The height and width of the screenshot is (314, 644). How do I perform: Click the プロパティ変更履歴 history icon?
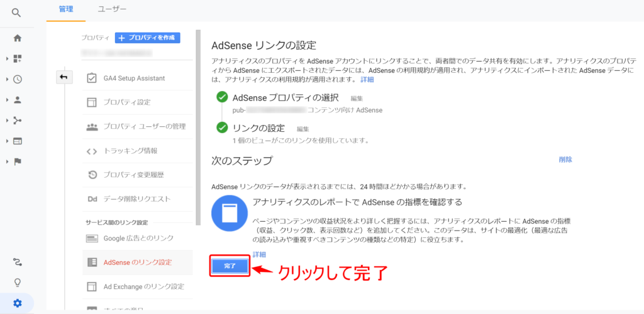92,175
